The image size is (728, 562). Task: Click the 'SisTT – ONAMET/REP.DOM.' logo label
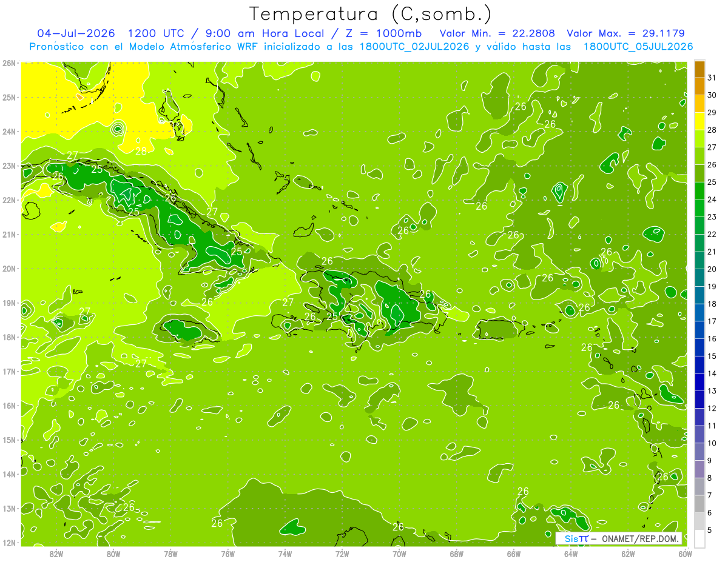(x=619, y=538)
